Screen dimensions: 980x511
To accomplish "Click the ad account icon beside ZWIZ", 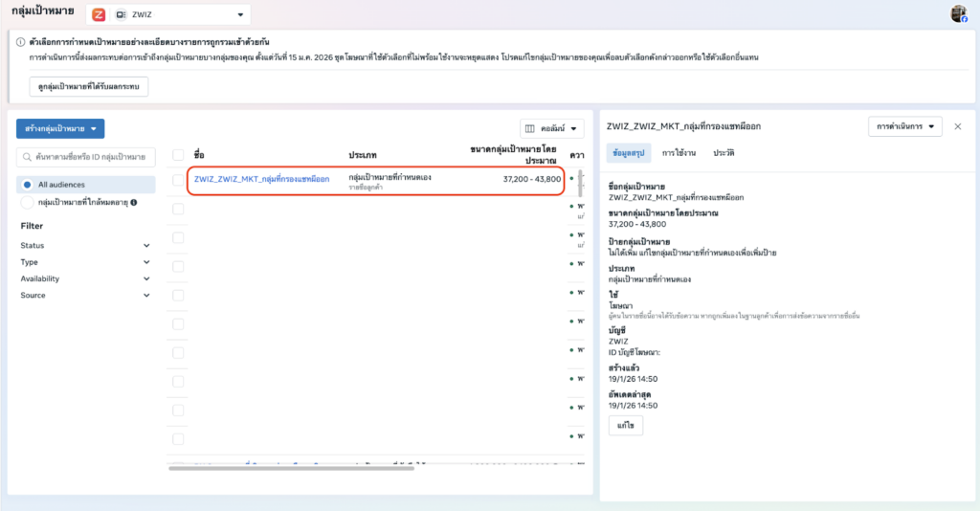I will pos(120,15).
